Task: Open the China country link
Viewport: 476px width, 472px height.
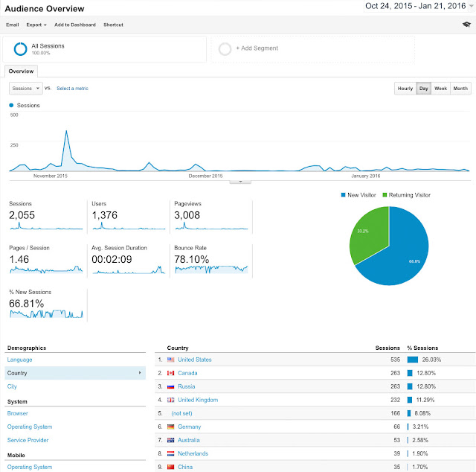Action: coord(185,467)
